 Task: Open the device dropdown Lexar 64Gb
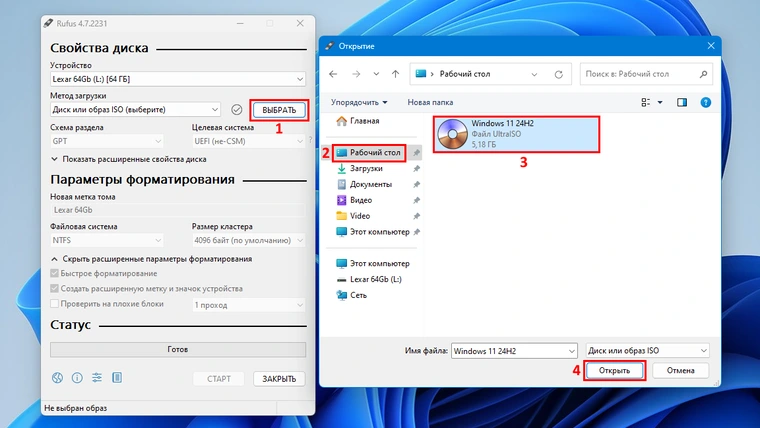pos(178,79)
